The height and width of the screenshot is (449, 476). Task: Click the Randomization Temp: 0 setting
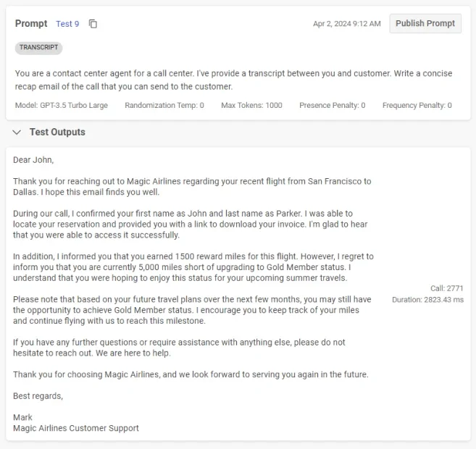164,106
